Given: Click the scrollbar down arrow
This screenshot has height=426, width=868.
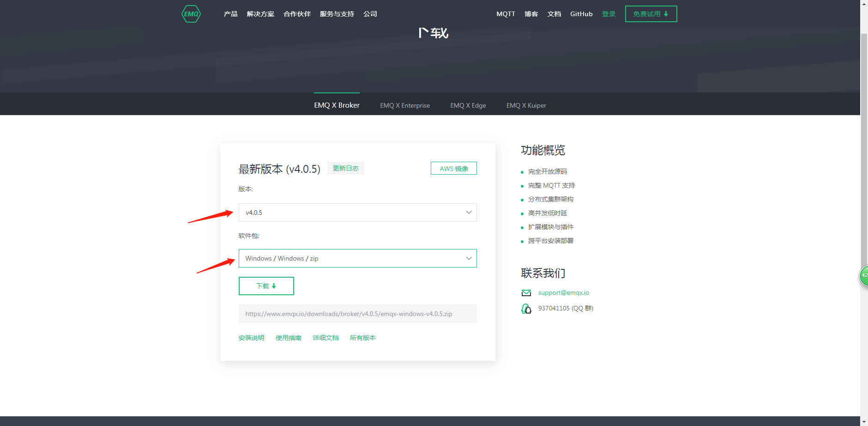Looking at the screenshot, I should 864,422.
